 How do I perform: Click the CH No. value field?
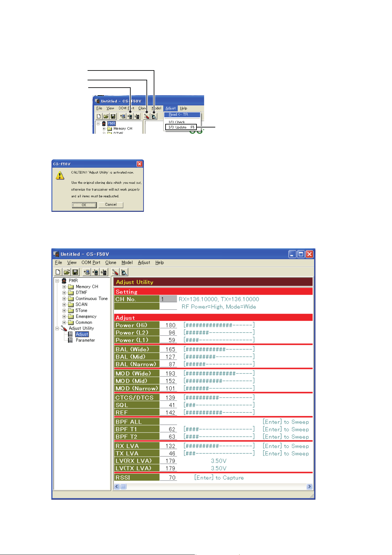(x=168, y=299)
